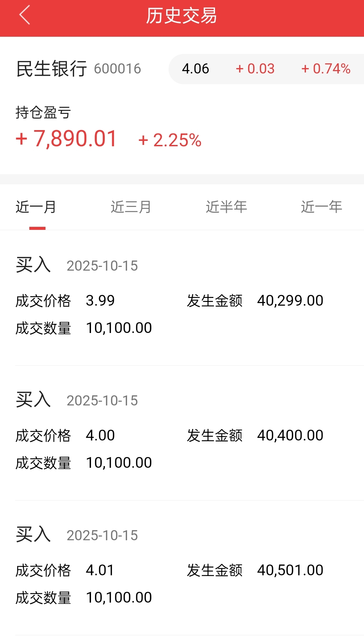Image resolution: width=364 pixels, height=640 pixels.
Task: Click the stock code 600016
Action: click(x=117, y=69)
